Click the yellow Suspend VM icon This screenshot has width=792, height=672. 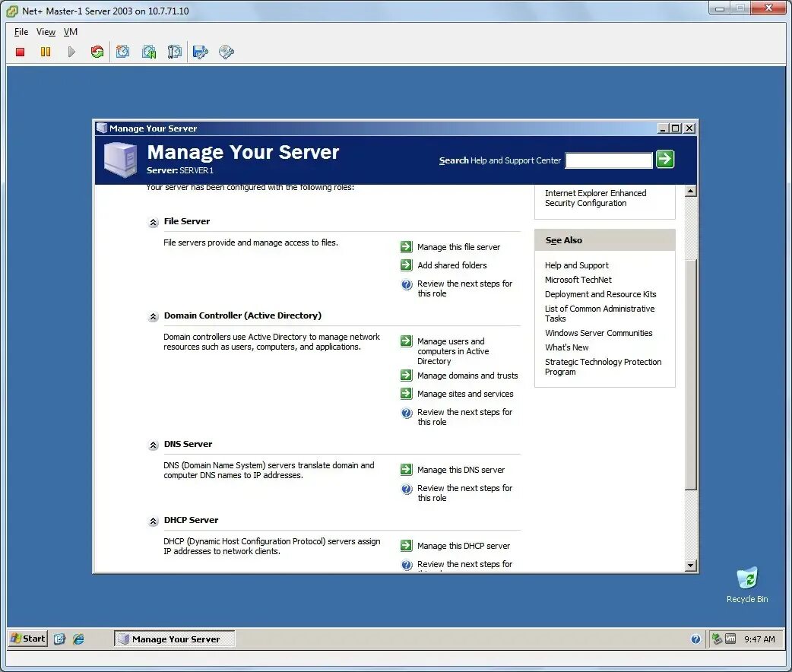click(x=46, y=52)
